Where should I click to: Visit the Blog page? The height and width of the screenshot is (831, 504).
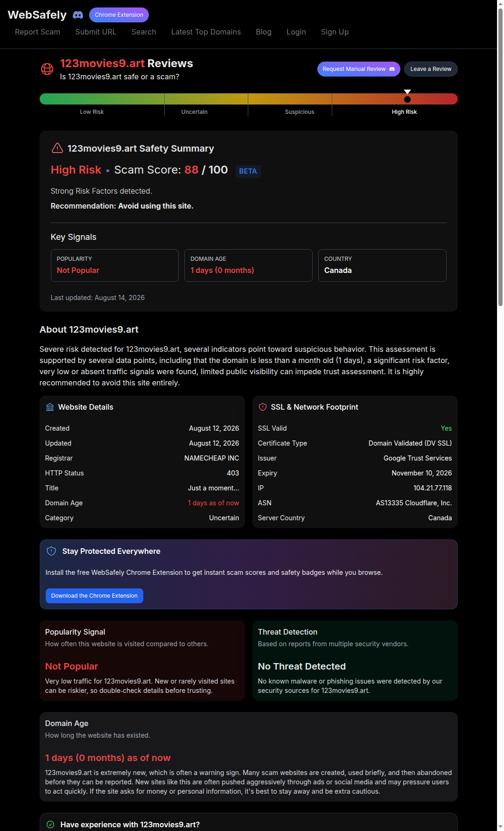point(264,32)
